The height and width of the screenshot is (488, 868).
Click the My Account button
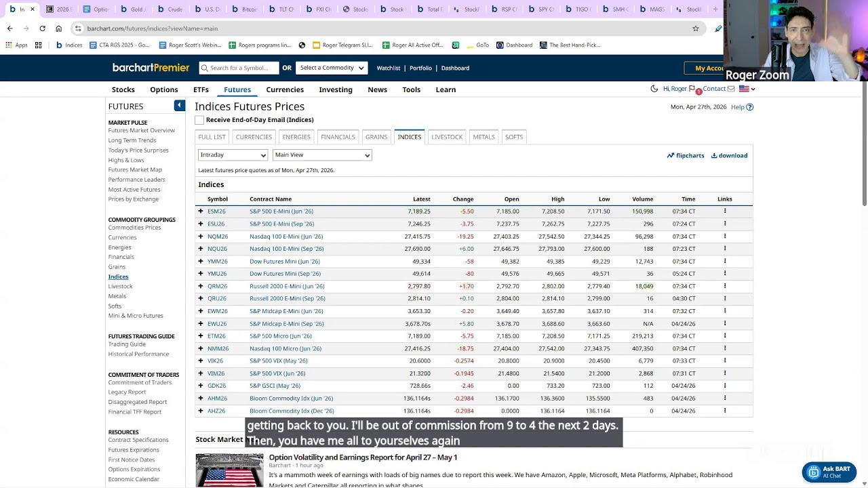(709, 68)
